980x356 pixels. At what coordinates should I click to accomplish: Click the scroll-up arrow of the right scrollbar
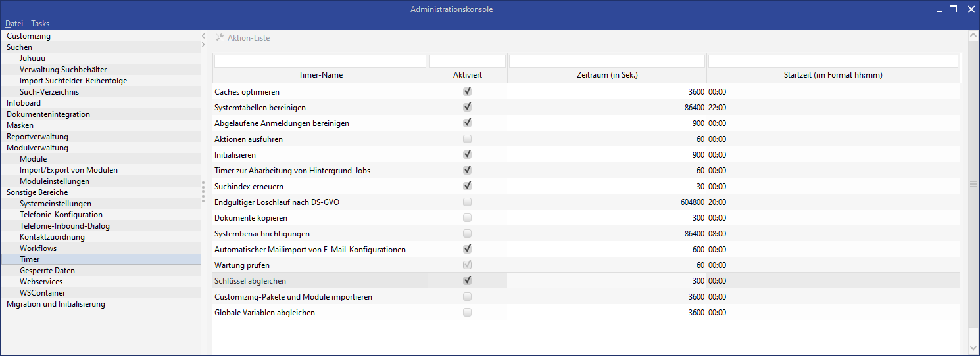coord(973,37)
